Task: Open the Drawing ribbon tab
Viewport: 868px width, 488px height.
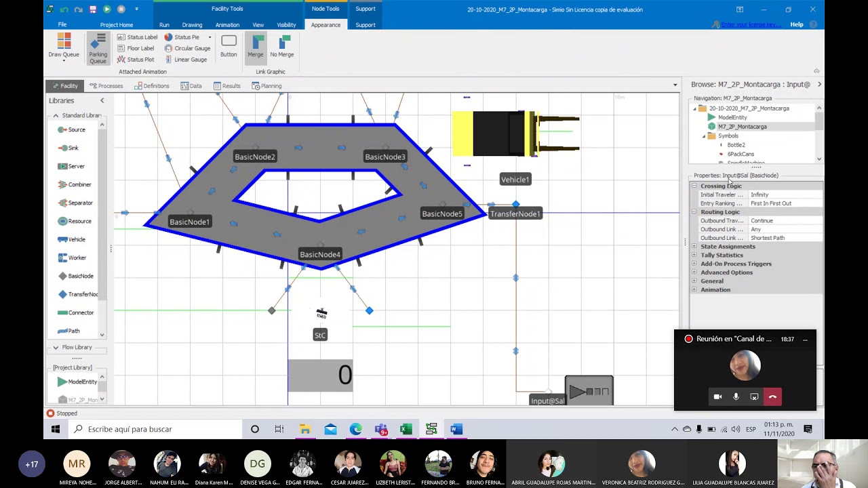Action: click(x=192, y=25)
